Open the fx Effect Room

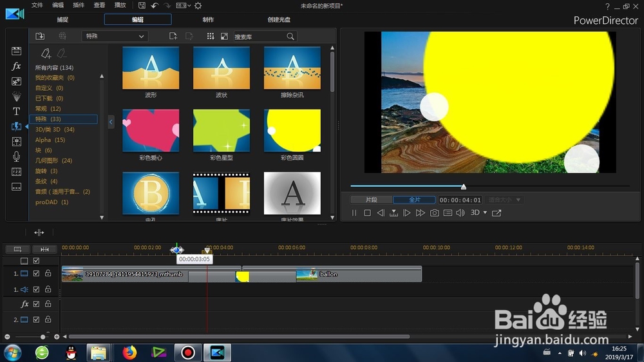point(17,66)
